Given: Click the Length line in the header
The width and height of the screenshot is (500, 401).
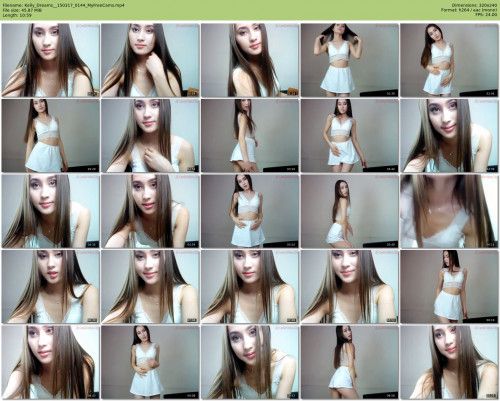Looking at the screenshot, I should [17, 15].
